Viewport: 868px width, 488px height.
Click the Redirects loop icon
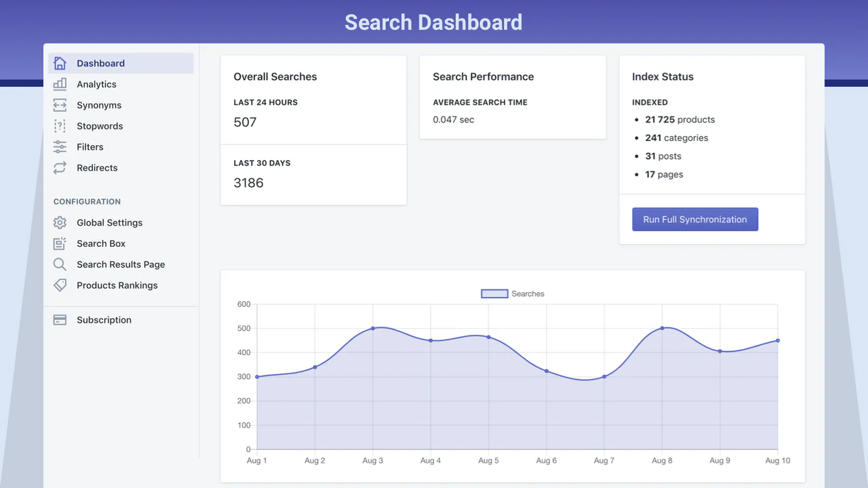pos(60,168)
